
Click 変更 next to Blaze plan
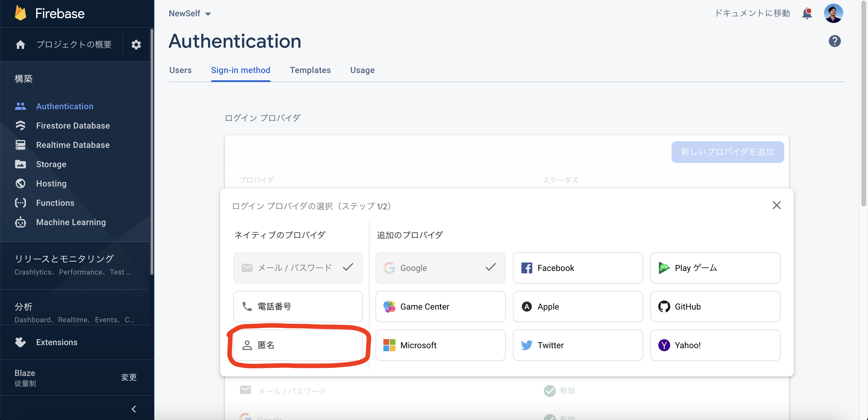129,377
